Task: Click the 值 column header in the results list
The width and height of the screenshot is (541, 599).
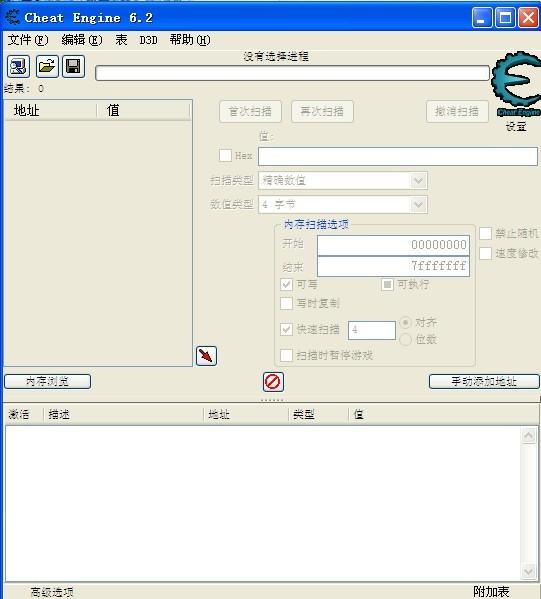Action: point(143,110)
